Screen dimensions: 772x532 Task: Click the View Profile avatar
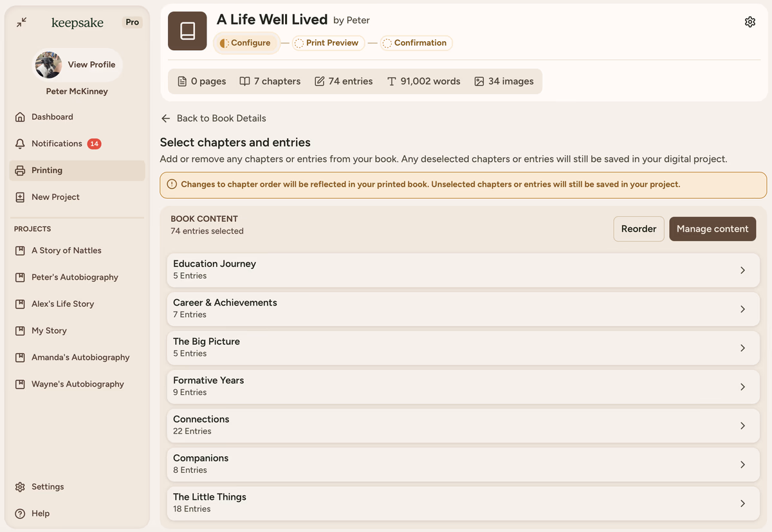coord(49,64)
